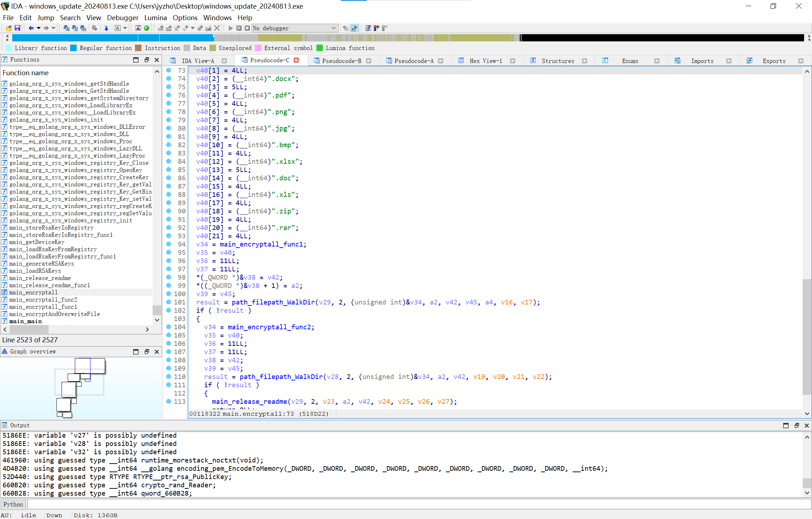This screenshot has height=519, width=812.
Task: Float the Functions panel with restore icon
Action: (x=146, y=60)
